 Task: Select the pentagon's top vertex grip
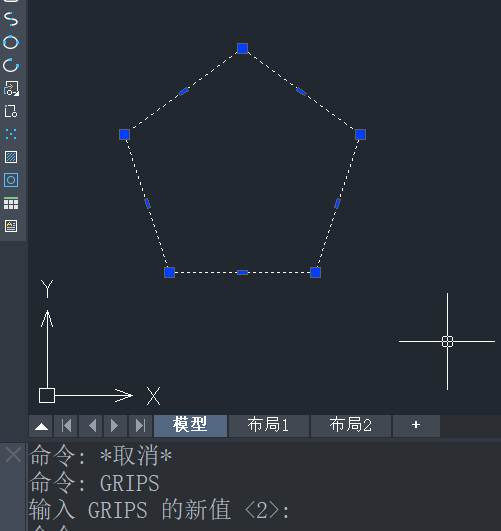coord(243,48)
